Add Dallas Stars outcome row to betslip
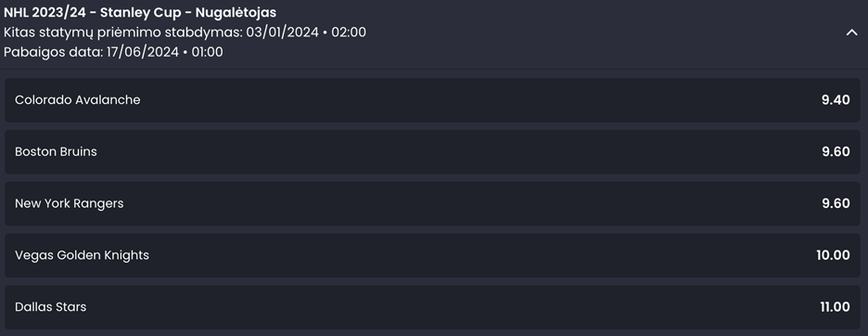Screen dimensions: 868x336 tap(433, 307)
